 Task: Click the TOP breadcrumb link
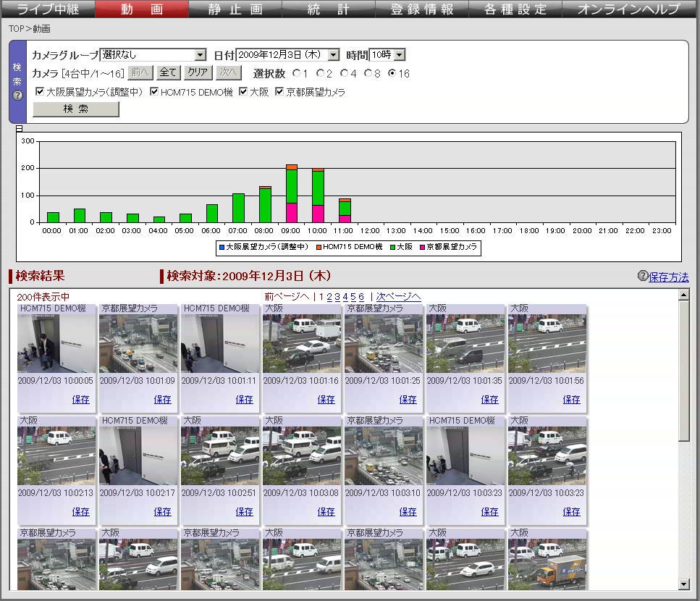(x=17, y=29)
